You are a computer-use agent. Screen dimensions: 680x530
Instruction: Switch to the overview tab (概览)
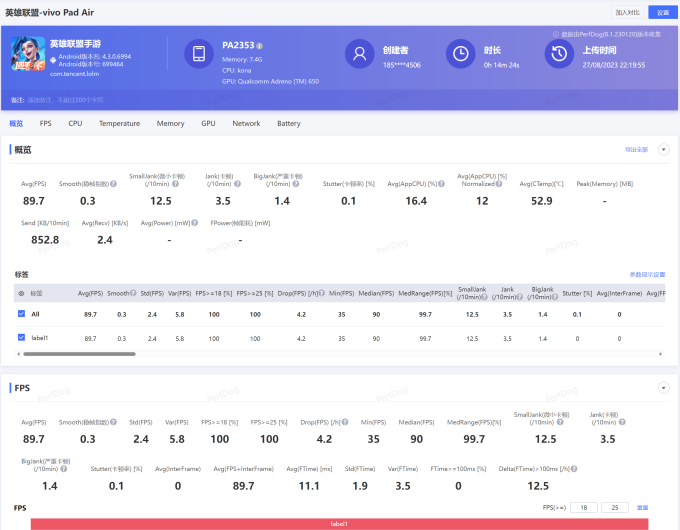[x=16, y=124]
